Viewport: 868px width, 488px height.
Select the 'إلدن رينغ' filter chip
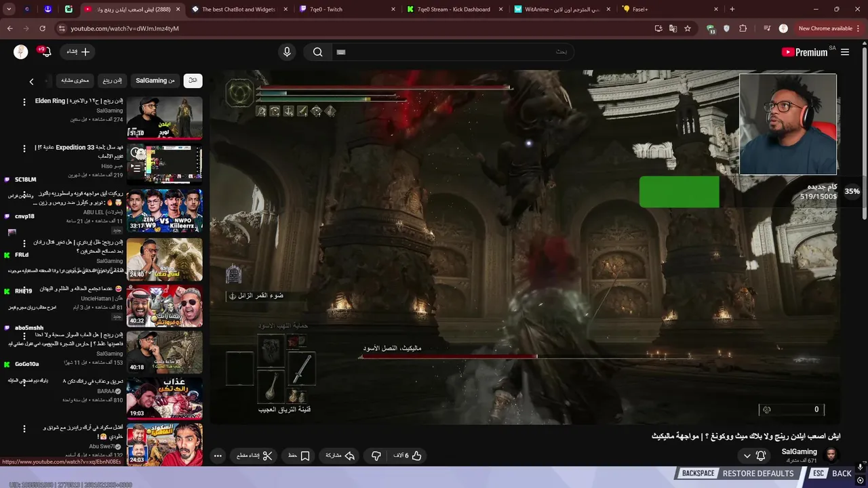(113, 81)
